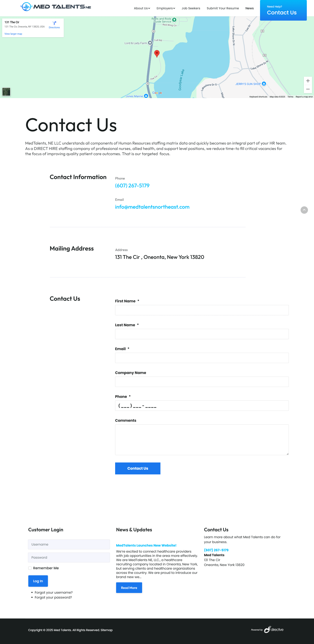
Task: Click the red location pin on map
Action: [157, 53]
